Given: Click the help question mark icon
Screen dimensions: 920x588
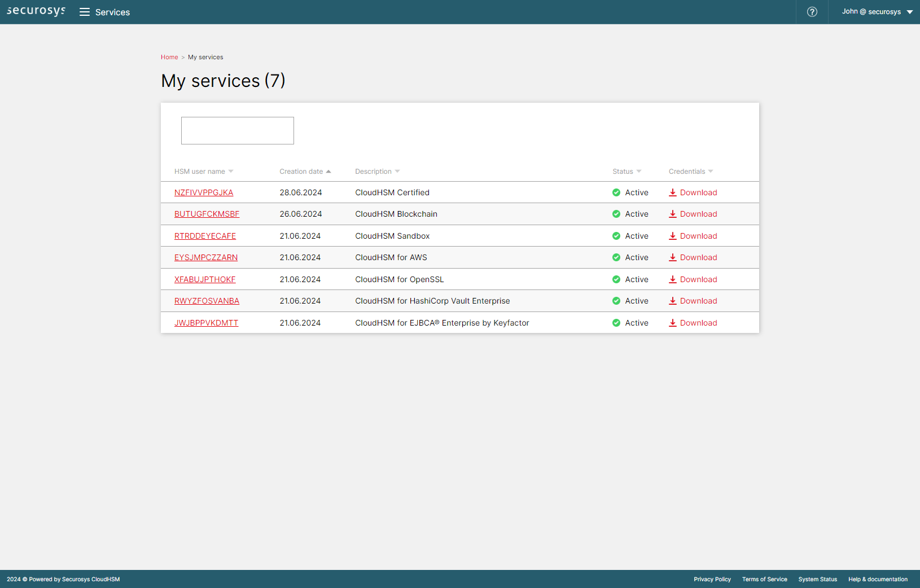Looking at the screenshot, I should point(812,12).
